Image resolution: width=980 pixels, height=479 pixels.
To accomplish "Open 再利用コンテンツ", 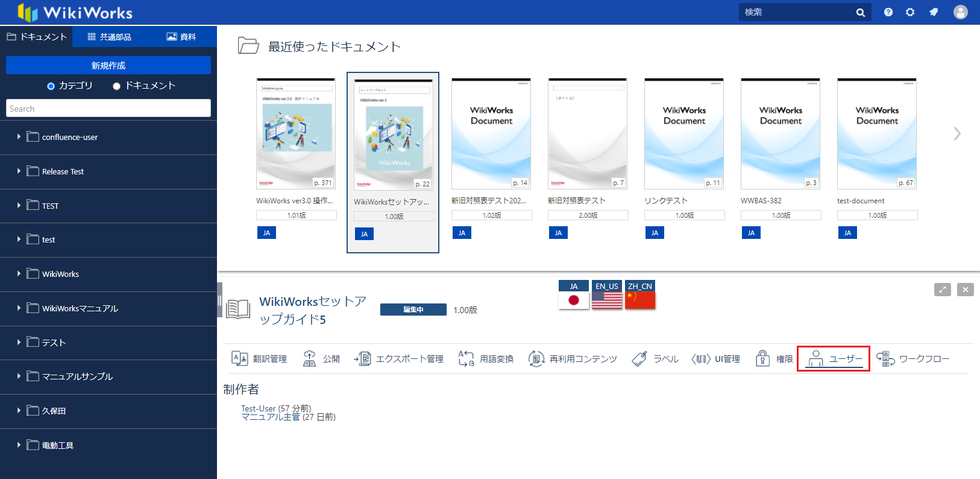I will [573, 359].
